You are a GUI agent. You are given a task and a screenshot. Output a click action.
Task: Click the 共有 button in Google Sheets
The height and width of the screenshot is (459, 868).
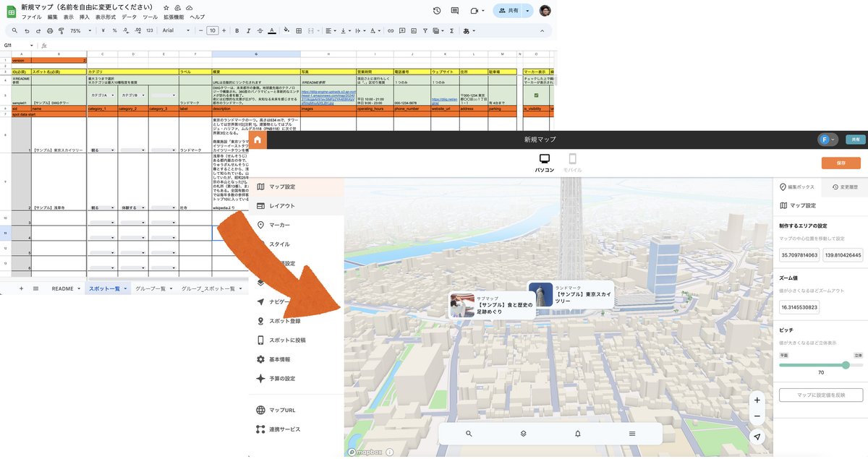tap(509, 11)
